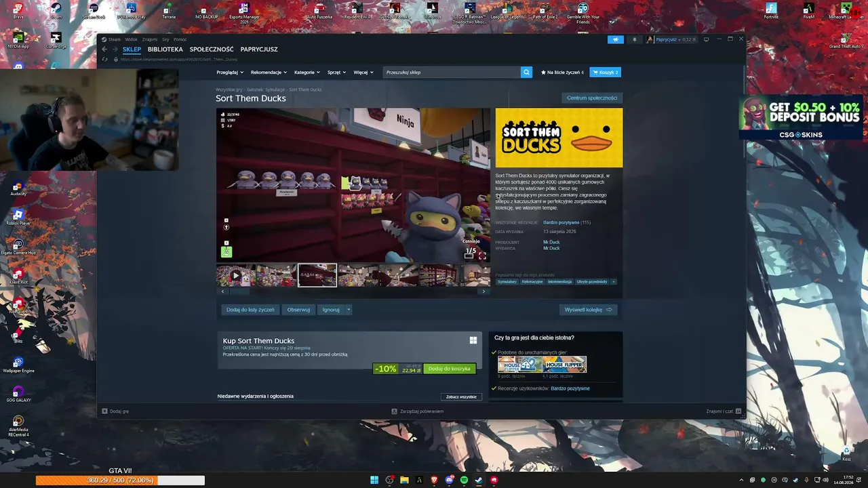Click the Steam forward navigation arrow
The height and width of the screenshot is (488, 868).
(115, 49)
